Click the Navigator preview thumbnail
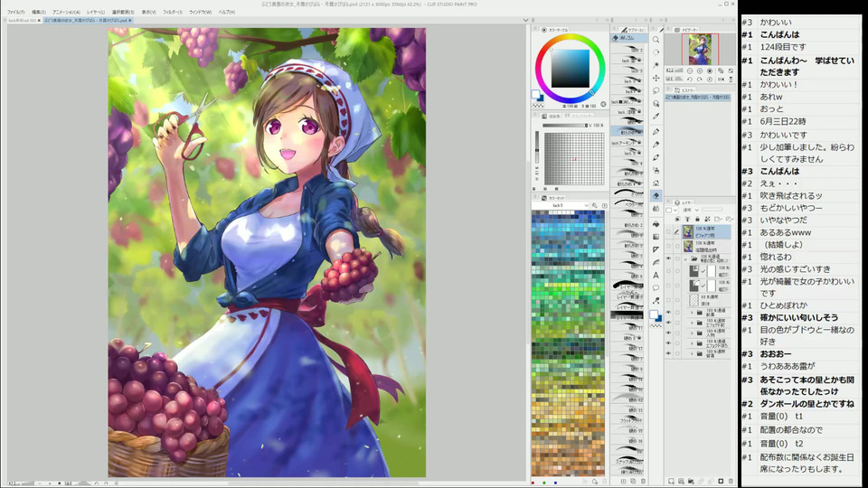868x488 pixels. coord(700,49)
